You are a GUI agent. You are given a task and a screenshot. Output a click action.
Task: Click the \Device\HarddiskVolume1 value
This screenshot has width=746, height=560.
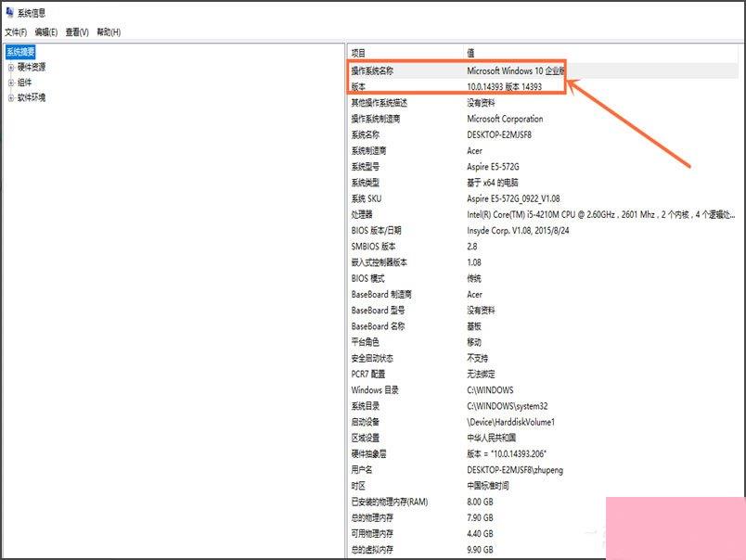(511, 422)
